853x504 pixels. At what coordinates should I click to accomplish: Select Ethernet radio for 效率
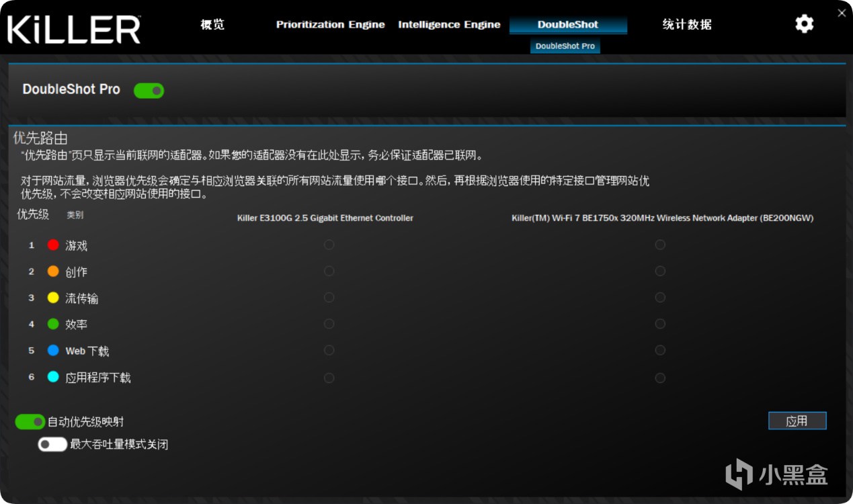(329, 324)
